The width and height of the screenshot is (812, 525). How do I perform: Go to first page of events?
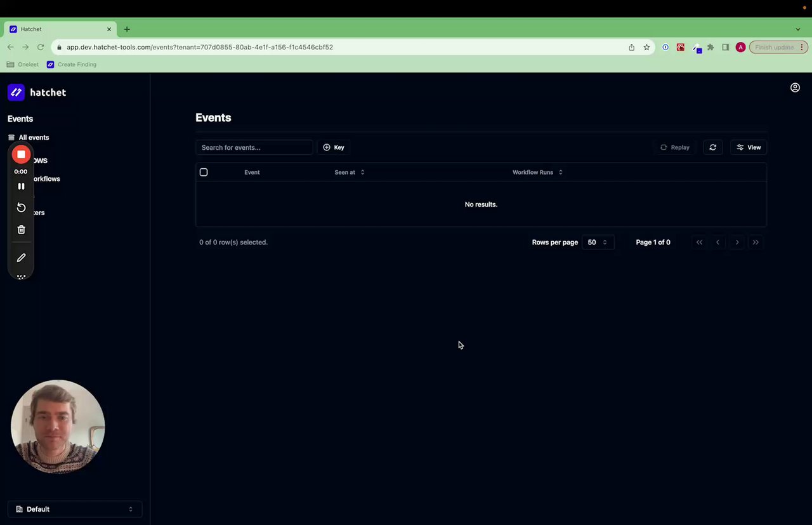[x=699, y=243]
